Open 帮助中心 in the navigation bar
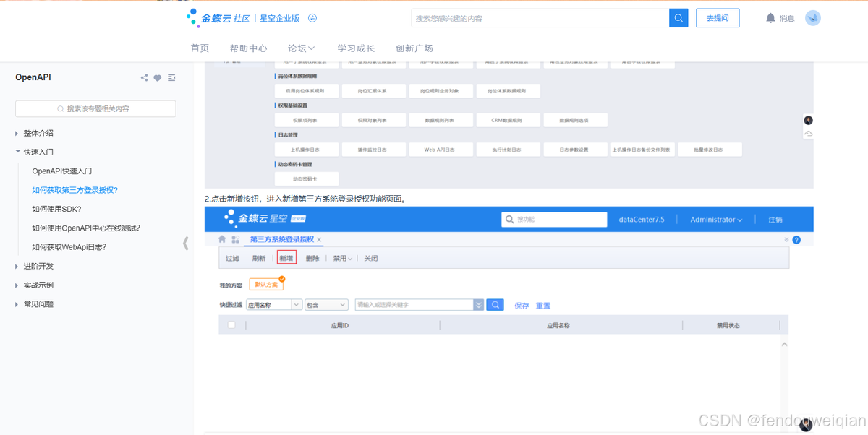Viewport: 868px width, 435px height. (x=249, y=48)
